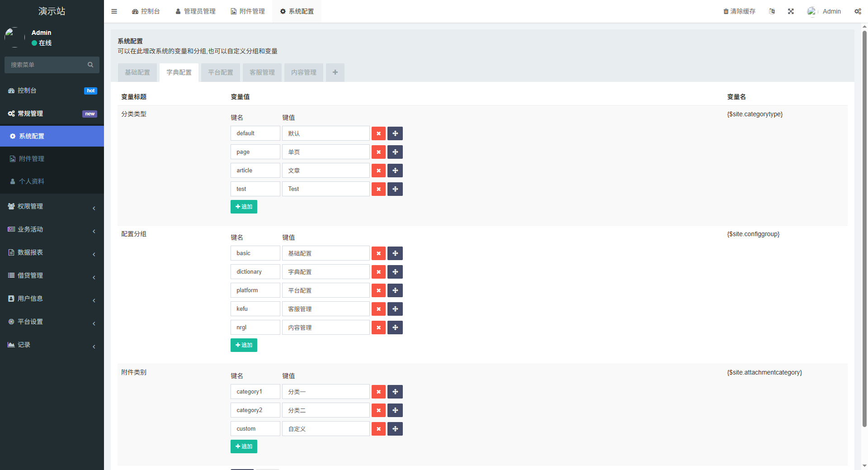Expand the 权限管理 sidebar menu
This screenshot has width=868, height=470.
click(52, 206)
